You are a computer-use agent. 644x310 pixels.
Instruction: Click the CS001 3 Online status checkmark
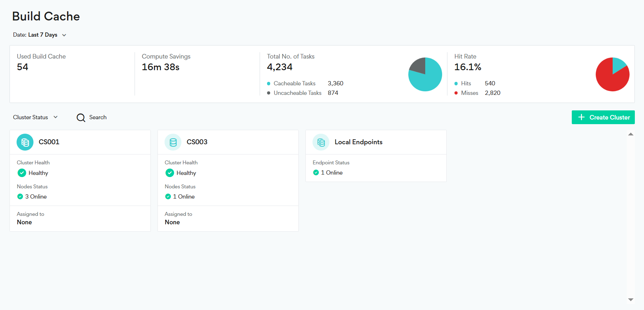pyautogui.click(x=20, y=196)
